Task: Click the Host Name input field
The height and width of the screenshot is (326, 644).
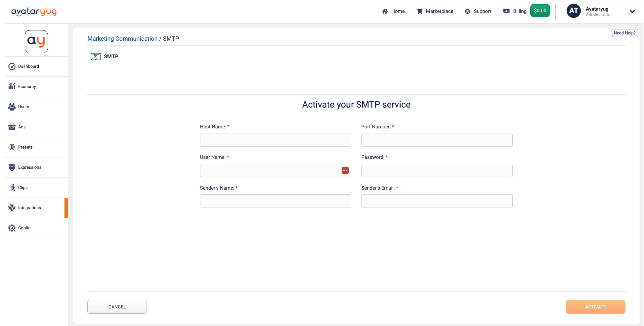Action: pyautogui.click(x=275, y=140)
